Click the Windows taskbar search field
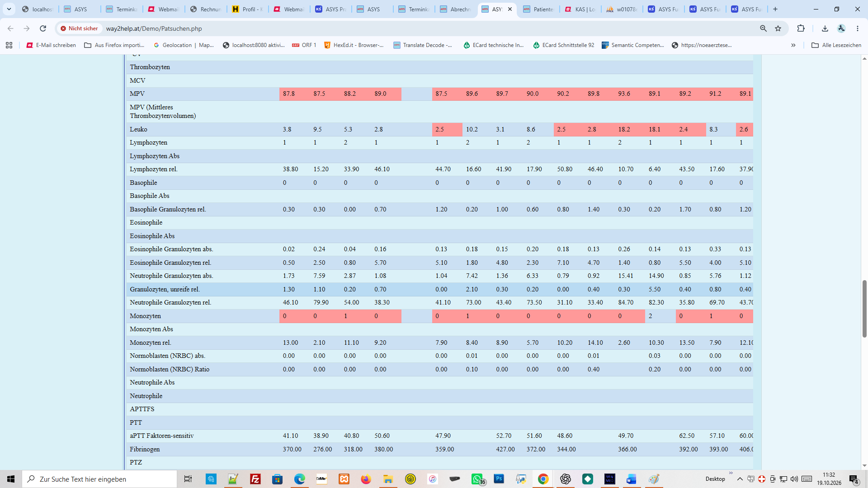Screen dimensions: 868x488 tap(99, 479)
